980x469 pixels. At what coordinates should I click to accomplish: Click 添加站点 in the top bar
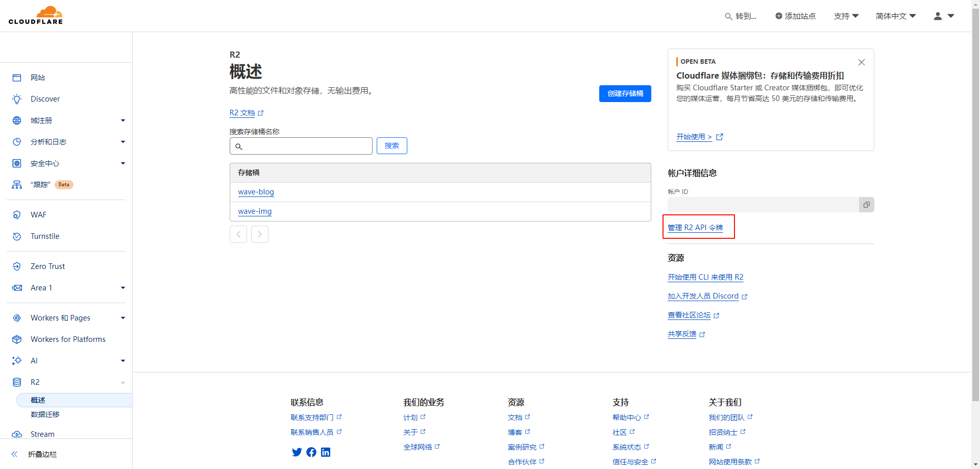point(795,16)
